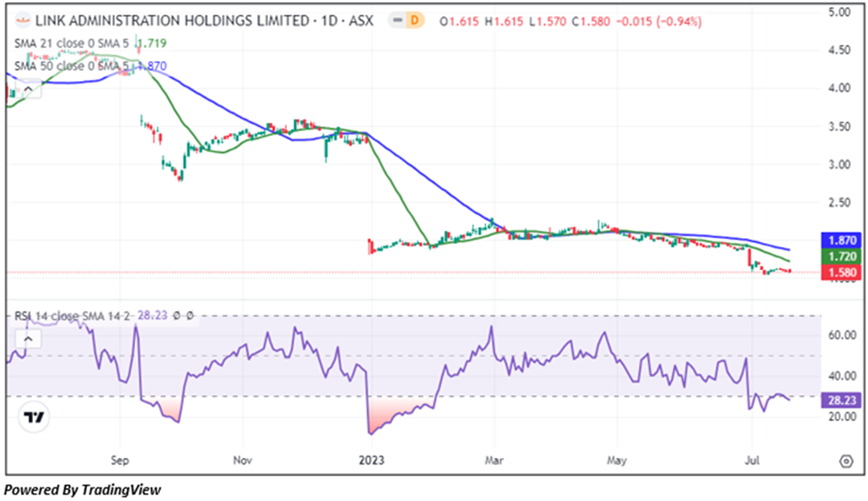The width and height of the screenshot is (868, 501).
Task: Click the 3.50 price scale label
Action: (840, 127)
